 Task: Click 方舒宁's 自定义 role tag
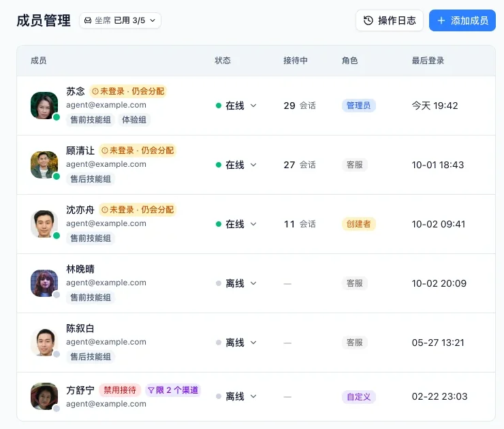(x=359, y=397)
